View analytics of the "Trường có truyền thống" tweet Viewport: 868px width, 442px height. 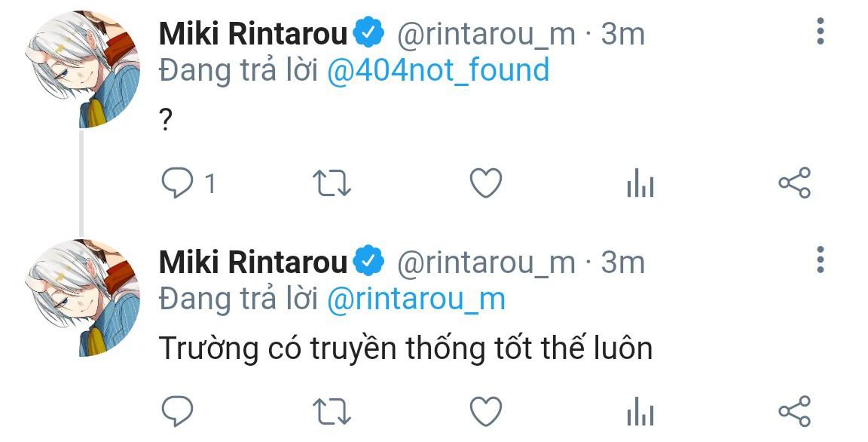pos(640,412)
